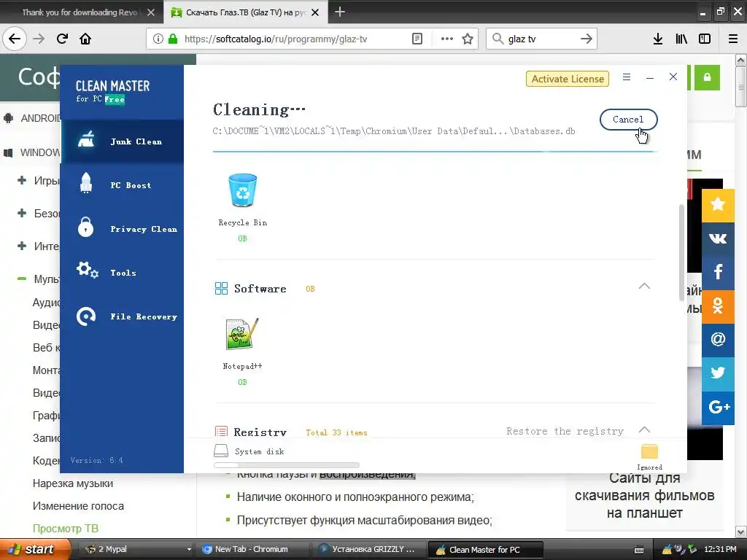Share page via Twitter button
This screenshot has height=560, width=747.
tap(718, 373)
